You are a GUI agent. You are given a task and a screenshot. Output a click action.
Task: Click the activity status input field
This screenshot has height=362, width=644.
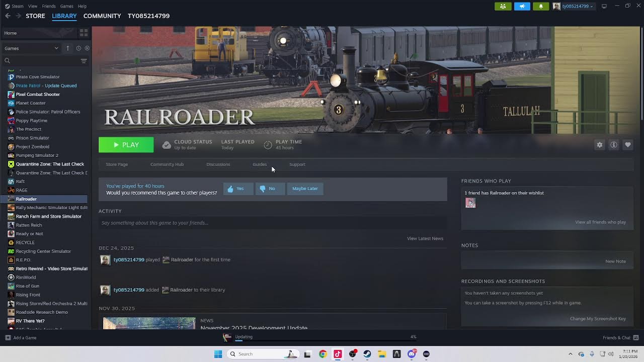pos(273,223)
